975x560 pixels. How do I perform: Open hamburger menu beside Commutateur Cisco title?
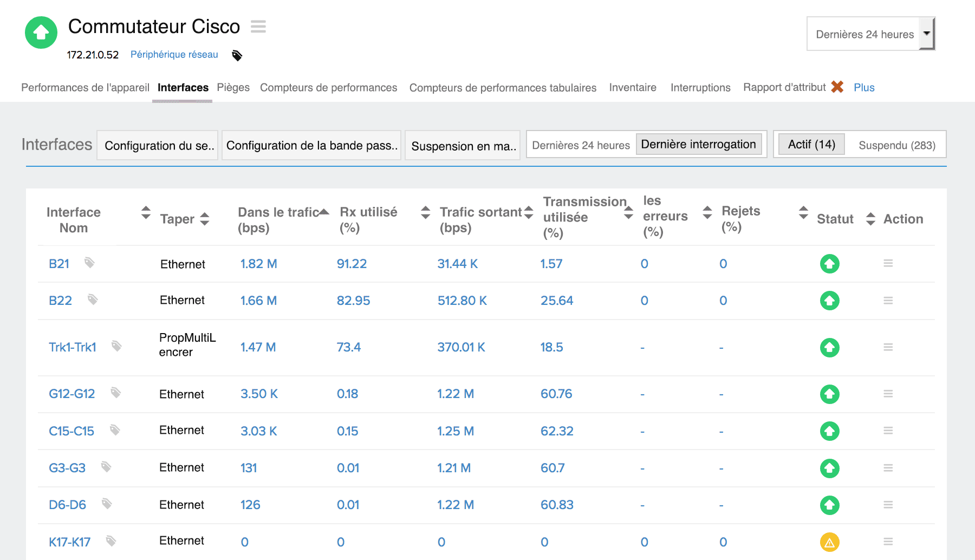[258, 27]
